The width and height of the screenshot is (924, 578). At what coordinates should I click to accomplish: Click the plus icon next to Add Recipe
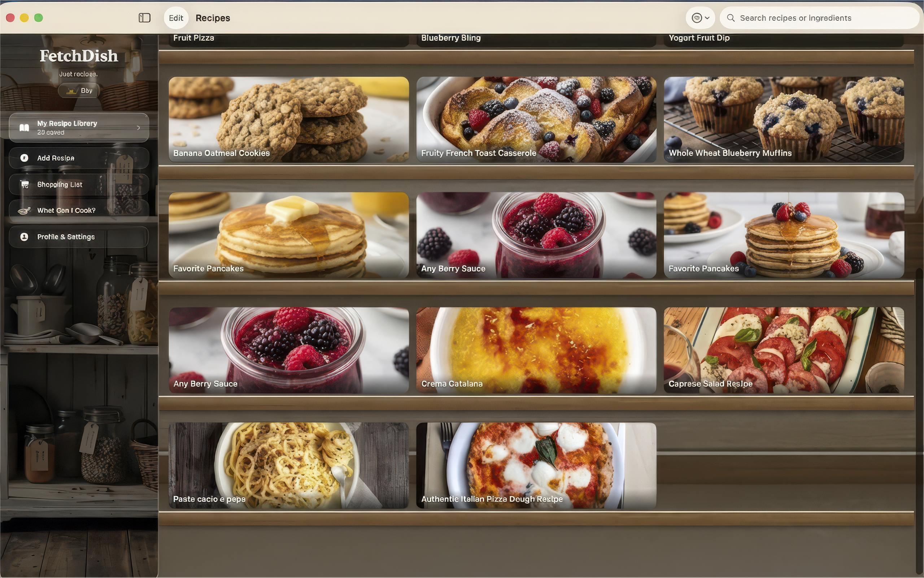point(24,158)
